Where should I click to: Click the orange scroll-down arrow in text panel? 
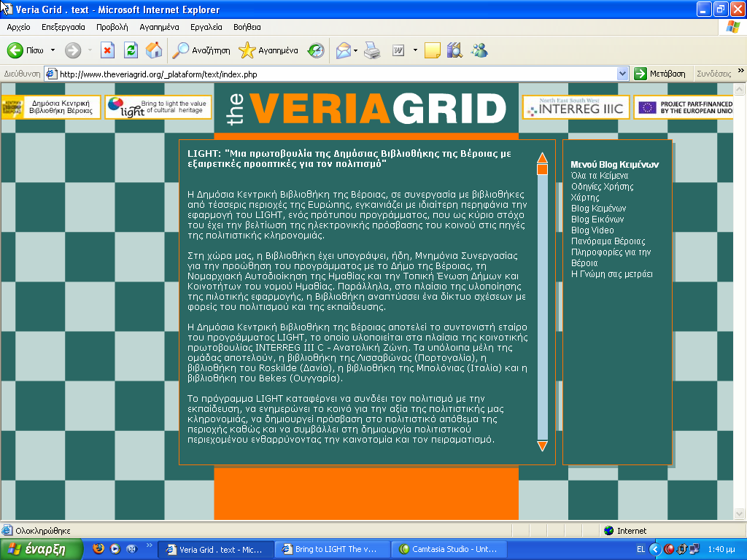pyautogui.click(x=542, y=446)
